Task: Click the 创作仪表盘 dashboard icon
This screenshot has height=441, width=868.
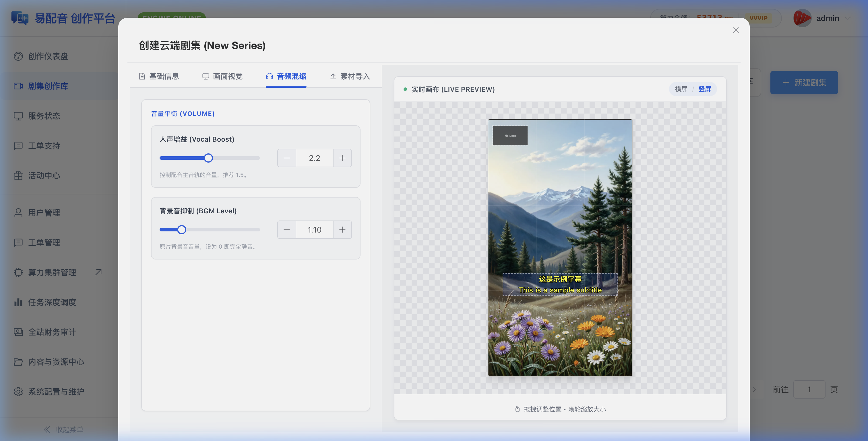Action: (x=18, y=56)
